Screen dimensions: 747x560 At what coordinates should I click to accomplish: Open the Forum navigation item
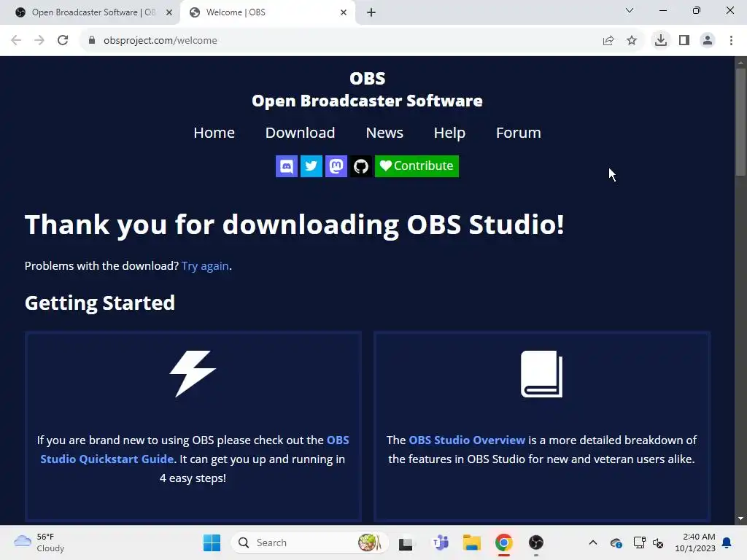(519, 133)
